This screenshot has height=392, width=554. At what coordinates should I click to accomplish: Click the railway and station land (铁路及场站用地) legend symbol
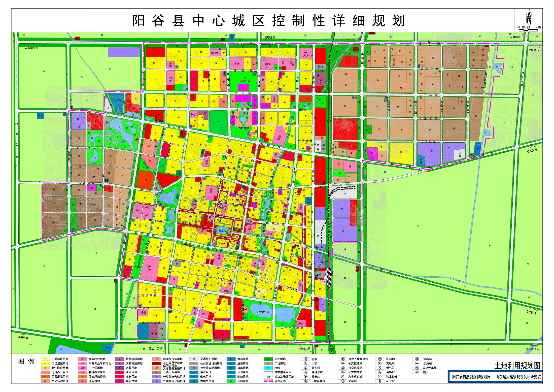click(268, 377)
